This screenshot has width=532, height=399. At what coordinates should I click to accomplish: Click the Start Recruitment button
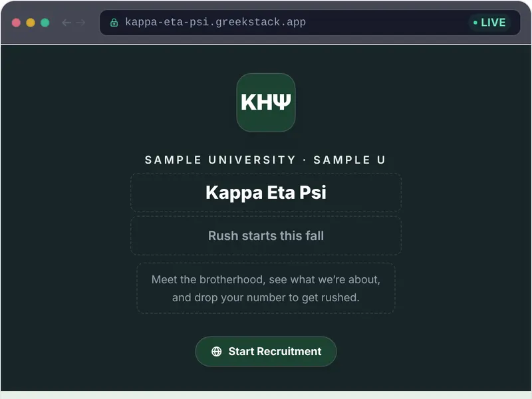coord(265,351)
